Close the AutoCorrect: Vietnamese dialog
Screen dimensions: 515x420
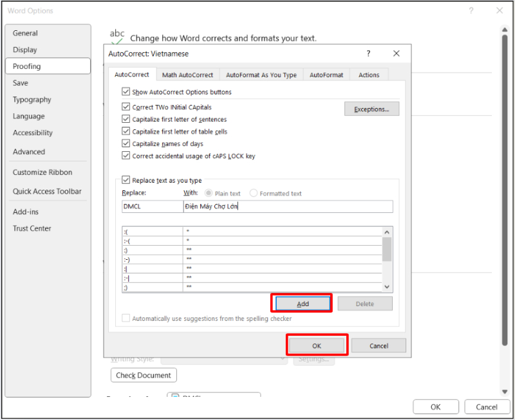click(x=397, y=54)
